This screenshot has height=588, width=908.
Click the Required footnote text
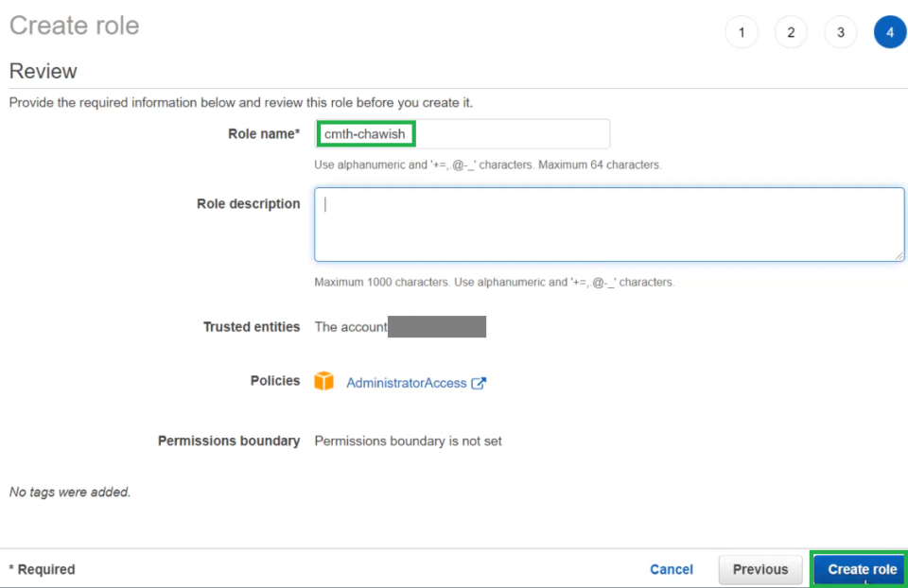[42, 569]
